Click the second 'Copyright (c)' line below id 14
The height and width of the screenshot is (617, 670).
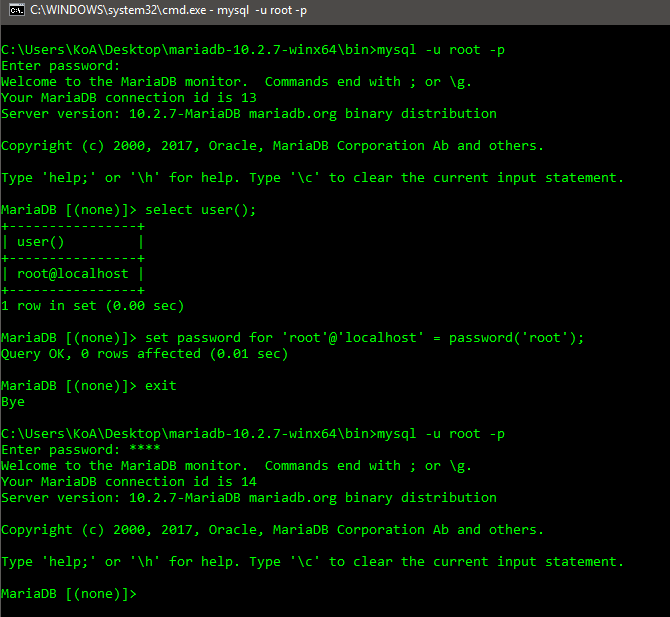pyautogui.click(x=272, y=530)
